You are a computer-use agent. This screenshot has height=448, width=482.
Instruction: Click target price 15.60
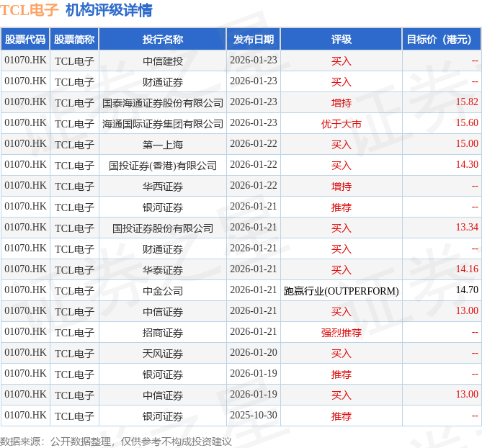point(467,122)
